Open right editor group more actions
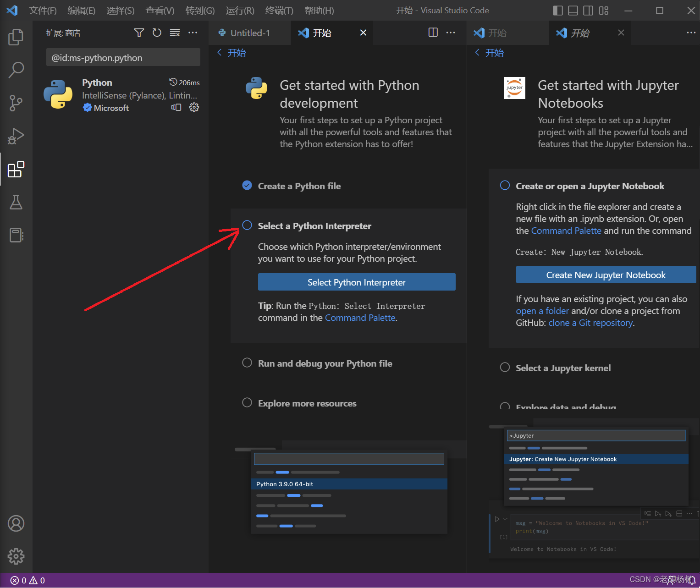This screenshot has width=700, height=588. coord(691,32)
